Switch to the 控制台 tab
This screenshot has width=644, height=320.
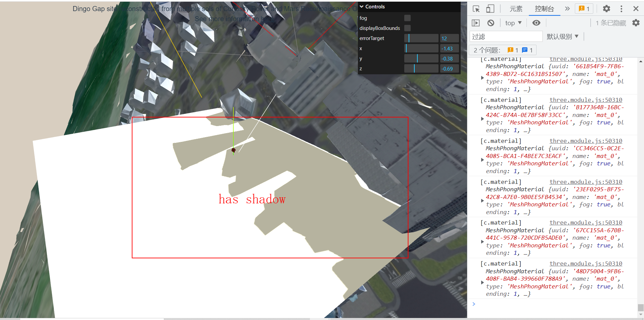[544, 9]
